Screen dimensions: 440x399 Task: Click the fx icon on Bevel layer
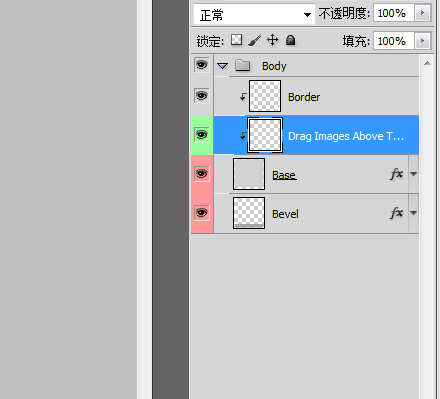click(x=397, y=213)
